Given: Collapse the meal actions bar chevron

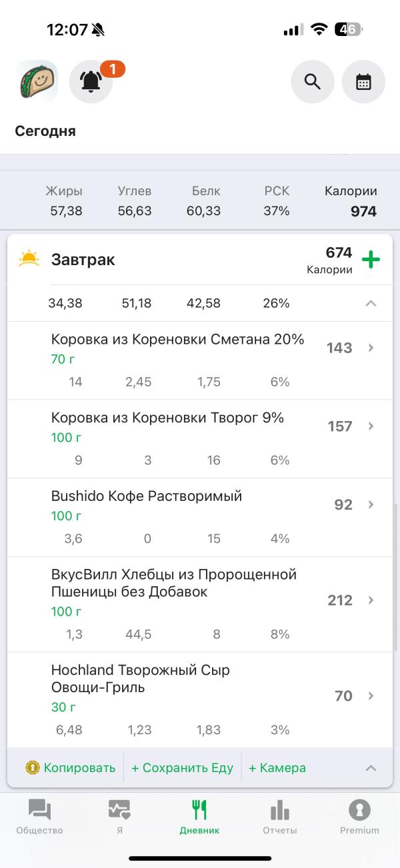Looking at the screenshot, I should click(x=371, y=768).
